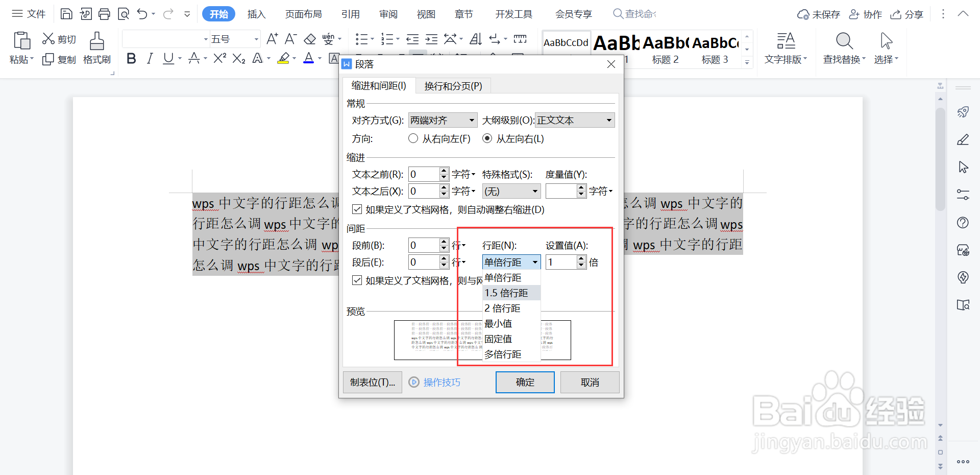Click the rocket icon in right sidebar
The width and height of the screenshot is (980, 475).
963,112
